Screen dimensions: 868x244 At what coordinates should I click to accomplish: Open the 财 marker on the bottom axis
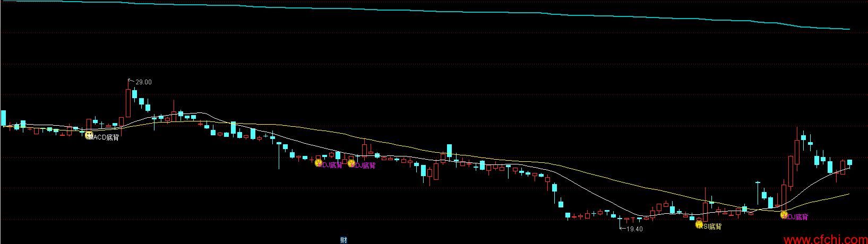[343, 240]
